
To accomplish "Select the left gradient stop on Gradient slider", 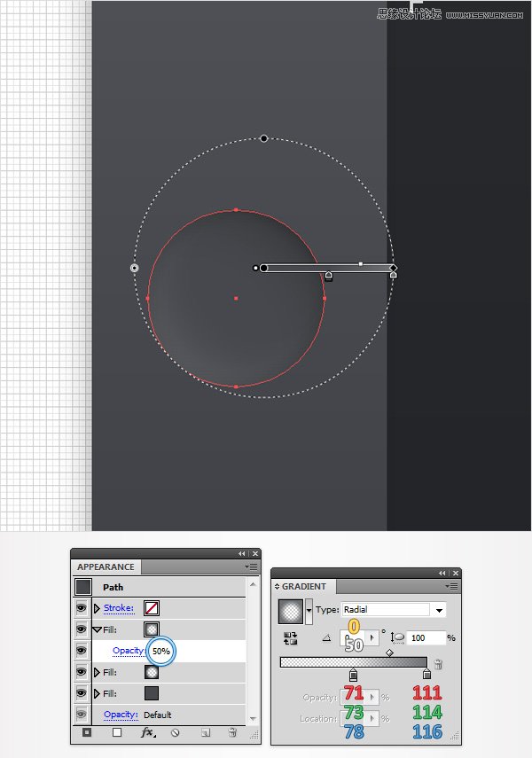I will coord(354,675).
